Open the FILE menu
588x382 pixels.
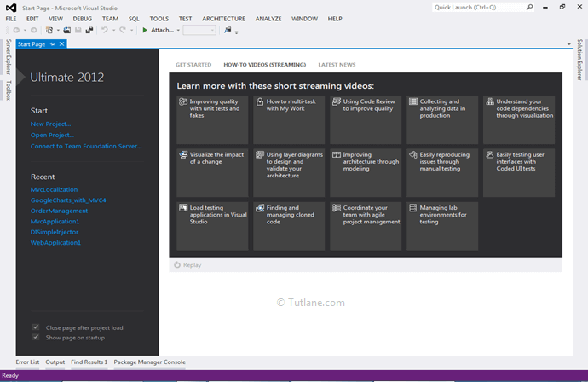[11, 19]
